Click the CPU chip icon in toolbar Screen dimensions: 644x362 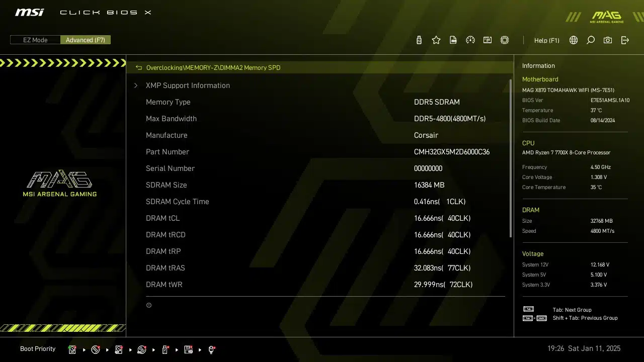[505, 40]
